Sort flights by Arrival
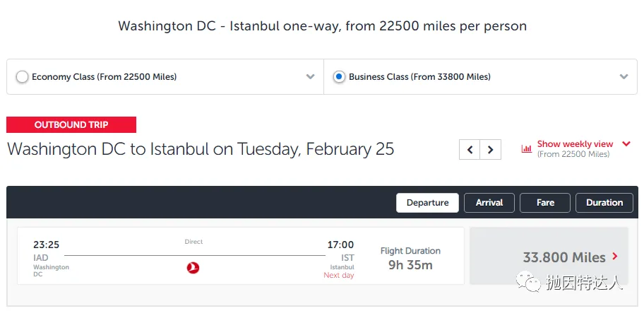644x311 pixels. [x=489, y=203]
